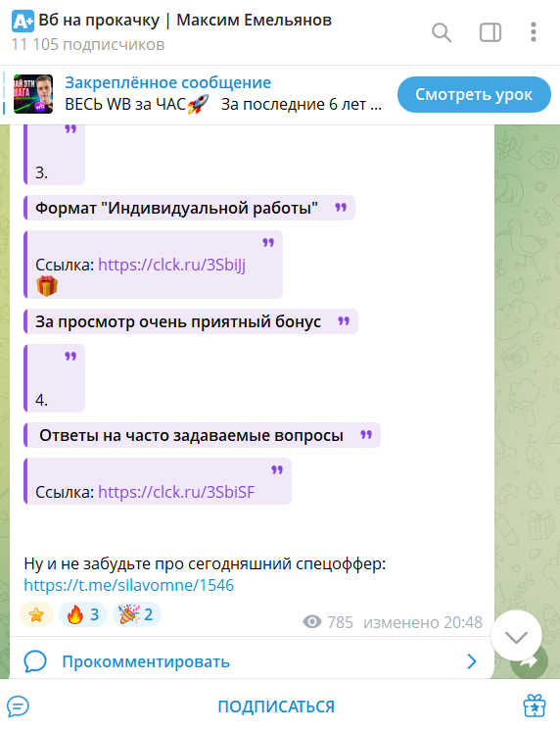
Task: Toggle the star reaction on post
Action: [36, 614]
